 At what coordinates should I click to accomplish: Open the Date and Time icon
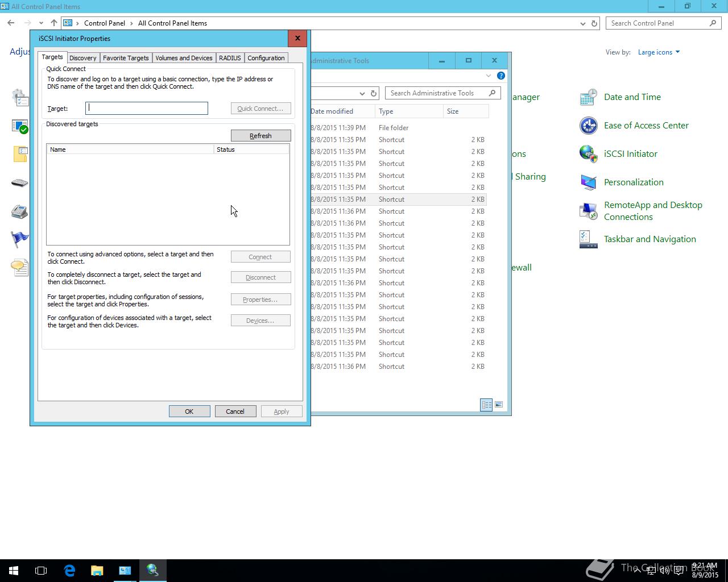pyautogui.click(x=588, y=97)
